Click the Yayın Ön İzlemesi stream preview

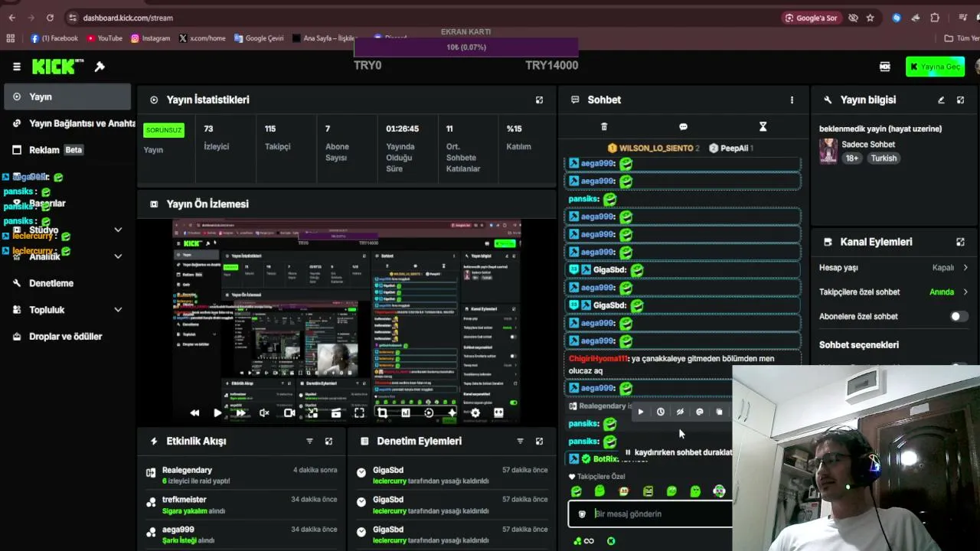click(x=347, y=321)
